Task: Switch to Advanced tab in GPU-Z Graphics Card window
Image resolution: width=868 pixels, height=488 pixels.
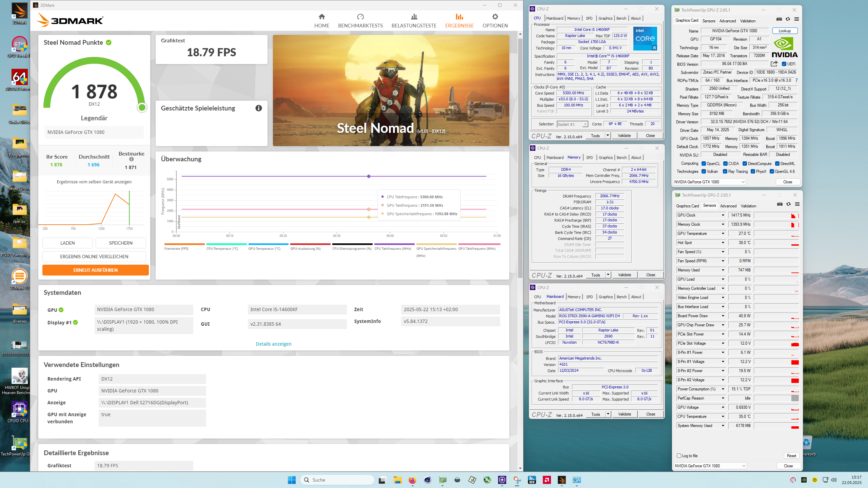Action: tap(728, 21)
